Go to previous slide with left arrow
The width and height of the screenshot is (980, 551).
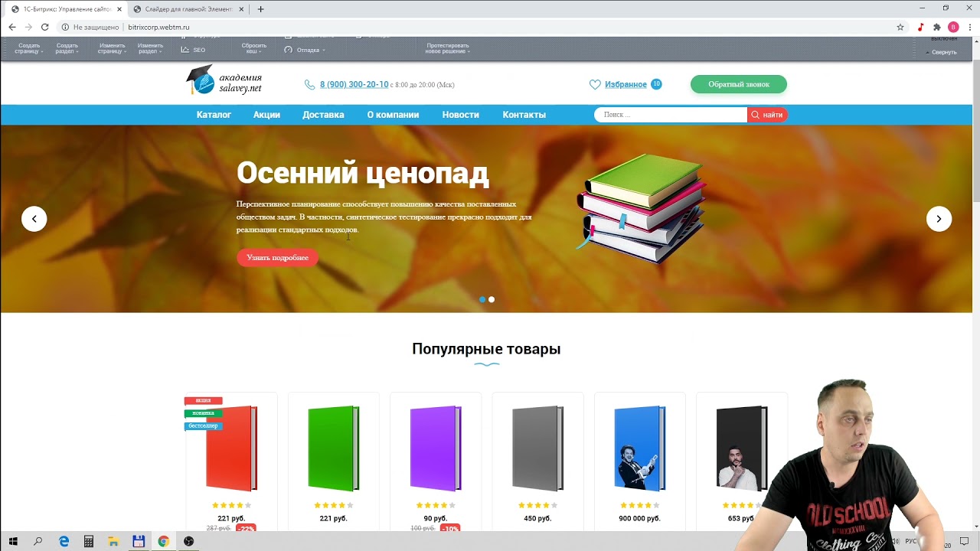tap(34, 219)
